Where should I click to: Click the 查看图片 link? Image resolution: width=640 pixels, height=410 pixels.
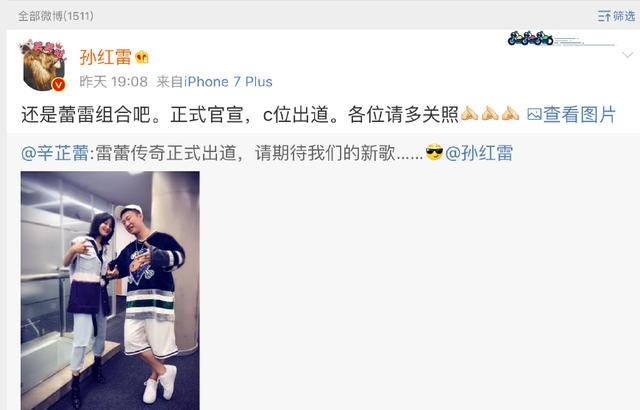click(x=579, y=114)
